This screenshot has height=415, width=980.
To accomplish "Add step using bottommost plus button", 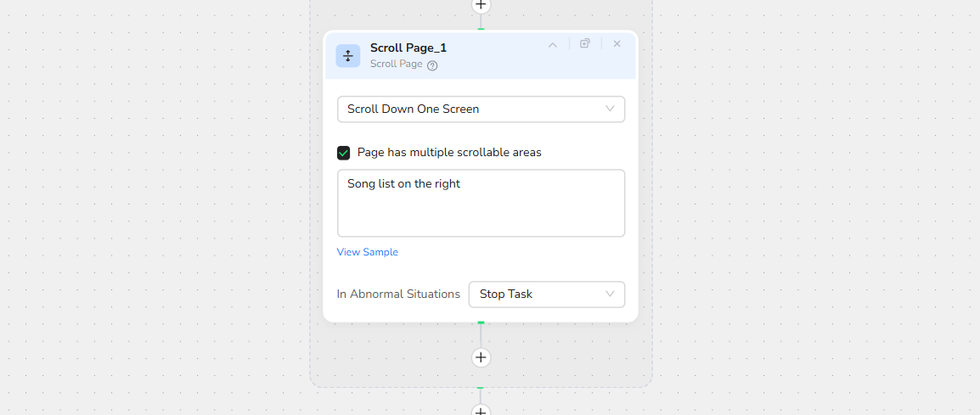I will (481, 411).
